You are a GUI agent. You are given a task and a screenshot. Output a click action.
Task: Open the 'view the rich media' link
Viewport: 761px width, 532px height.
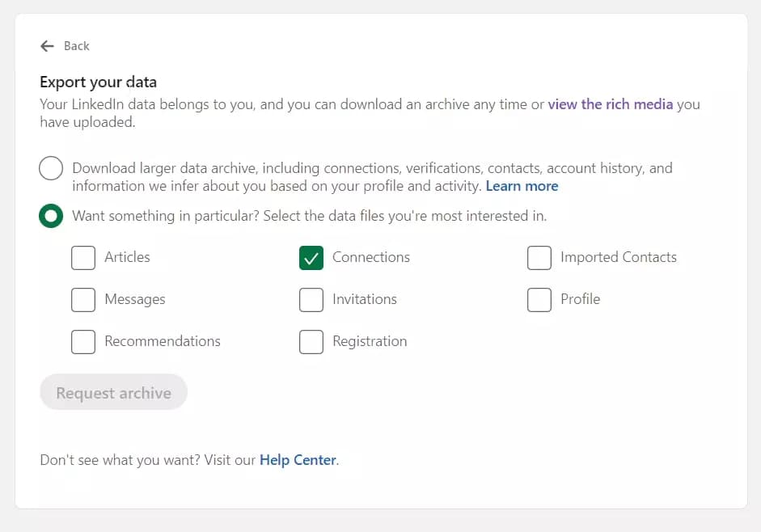point(610,104)
